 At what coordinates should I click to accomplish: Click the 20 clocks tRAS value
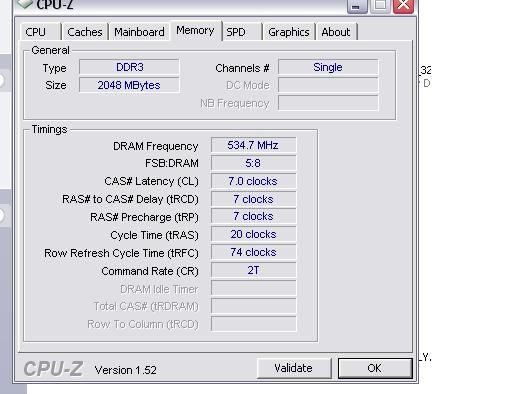(253, 234)
